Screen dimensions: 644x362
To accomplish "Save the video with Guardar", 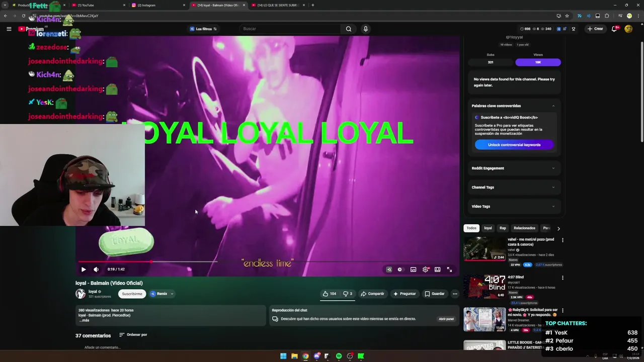I will pyautogui.click(x=435, y=294).
